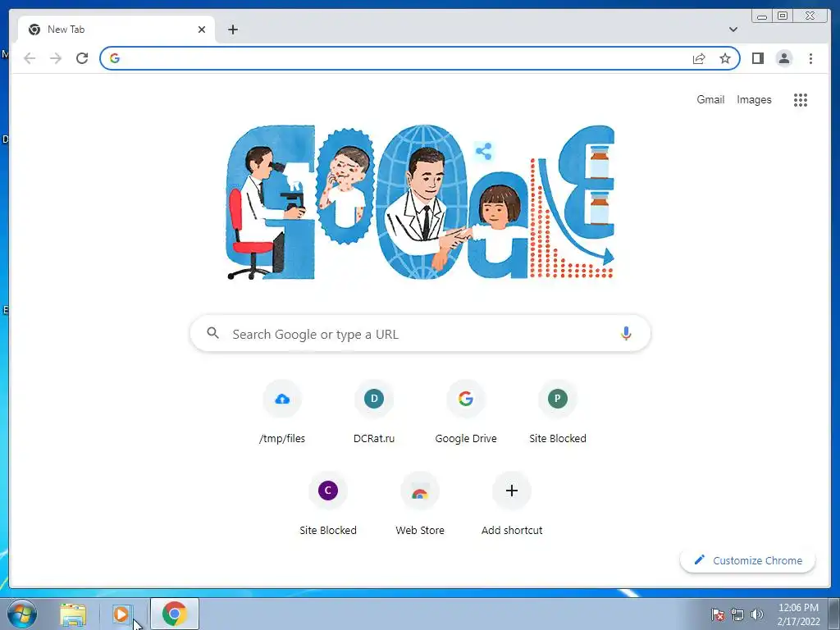The image size is (840, 630).
Task: Open the Chrome three-dot menu
Action: (x=810, y=58)
